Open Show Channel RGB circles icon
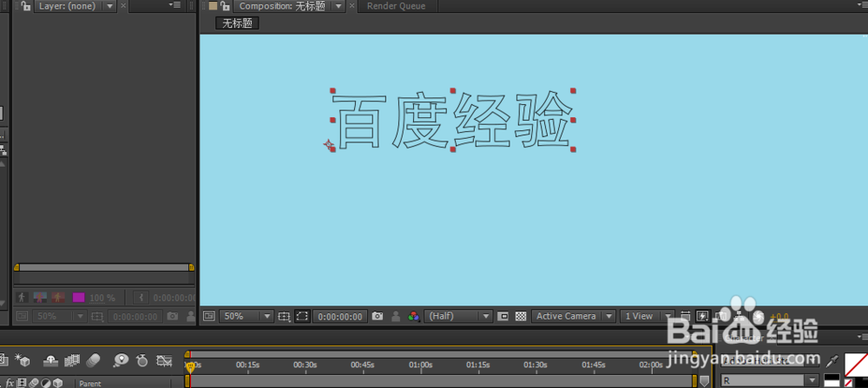 pyautogui.click(x=413, y=316)
